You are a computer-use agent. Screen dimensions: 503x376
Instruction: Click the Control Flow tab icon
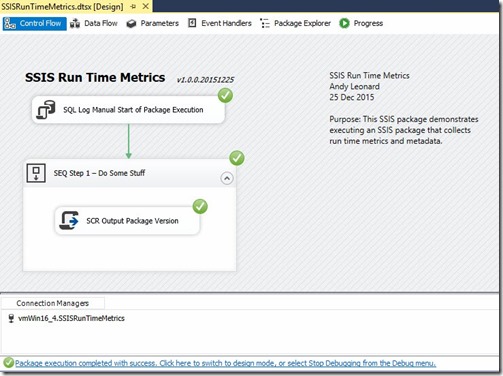click(10, 24)
